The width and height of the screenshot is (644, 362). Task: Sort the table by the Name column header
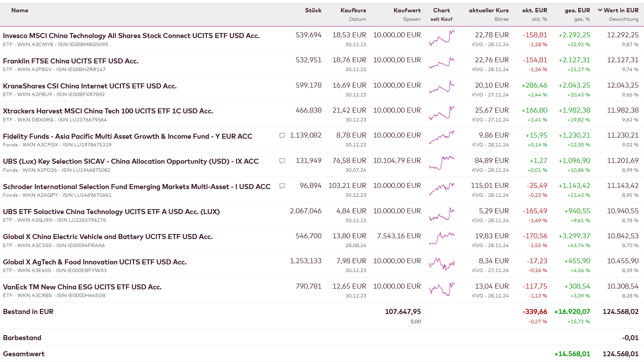click(x=20, y=10)
